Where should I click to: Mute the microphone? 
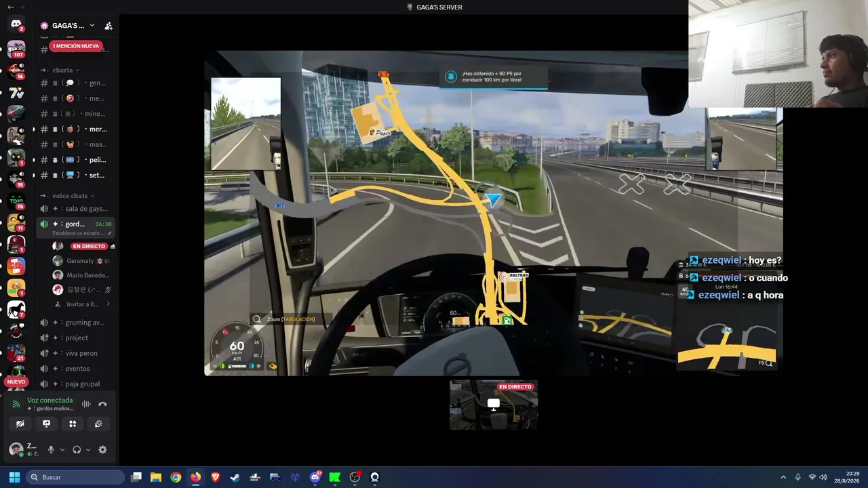pos(51,449)
